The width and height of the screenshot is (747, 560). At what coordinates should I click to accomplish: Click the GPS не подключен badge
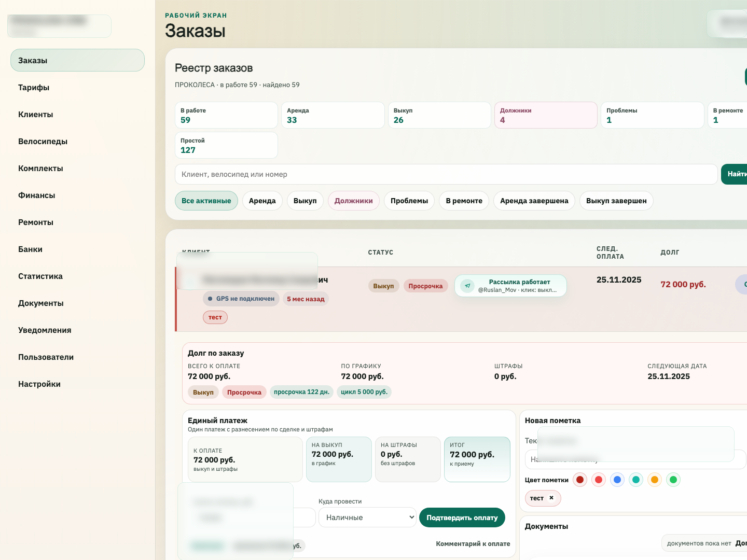click(241, 299)
